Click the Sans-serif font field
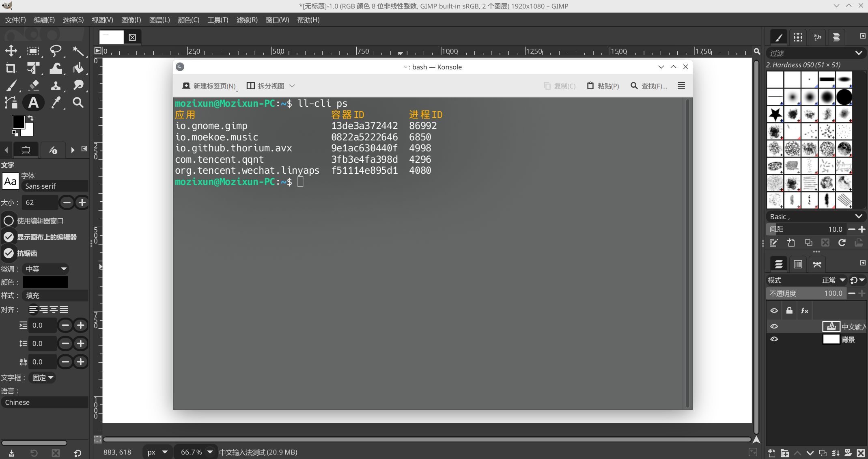Screen dimensions: 868x459 pyautogui.click(x=55, y=186)
